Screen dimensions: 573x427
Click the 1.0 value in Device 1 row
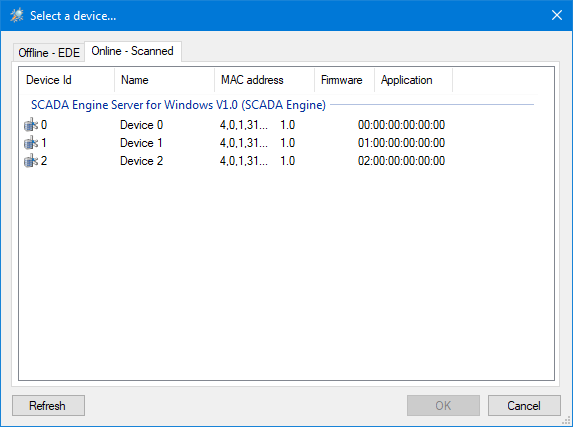288,143
